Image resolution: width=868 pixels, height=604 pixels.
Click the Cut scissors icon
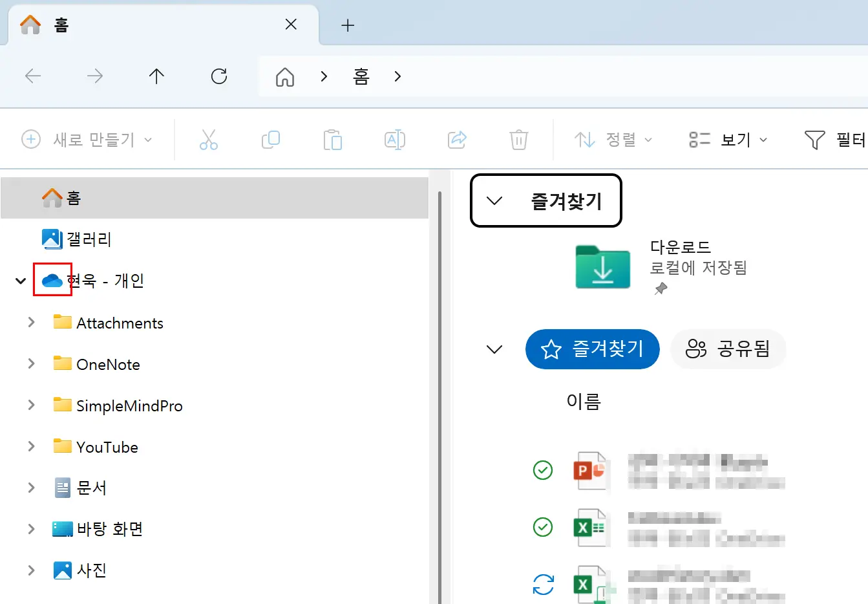pyautogui.click(x=209, y=139)
